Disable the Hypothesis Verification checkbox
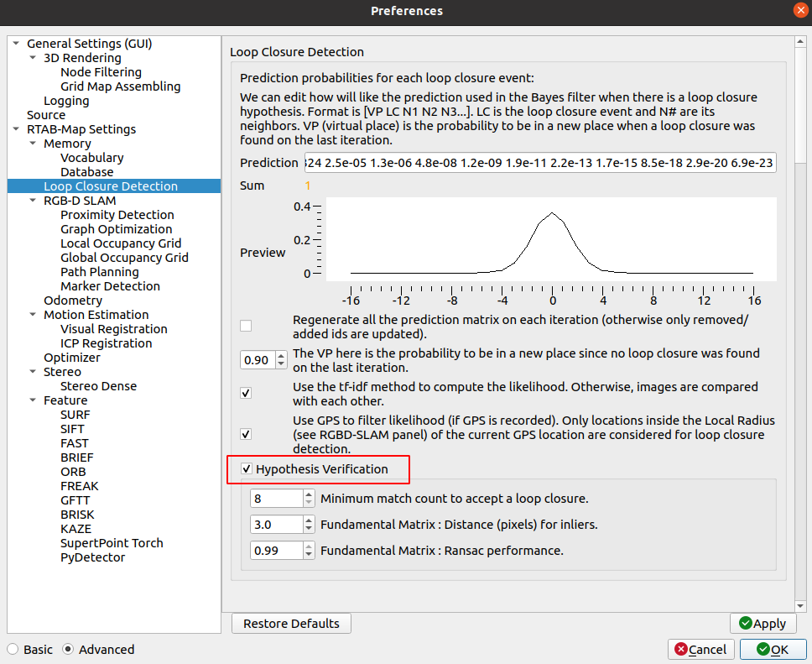Viewport: 812px width, 664px height. pos(247,469)
